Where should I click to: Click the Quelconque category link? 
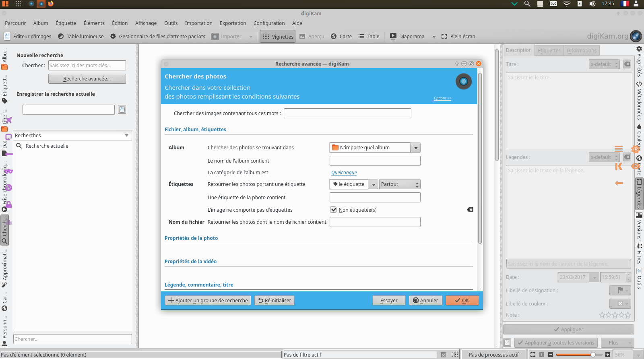click(344, 173)
